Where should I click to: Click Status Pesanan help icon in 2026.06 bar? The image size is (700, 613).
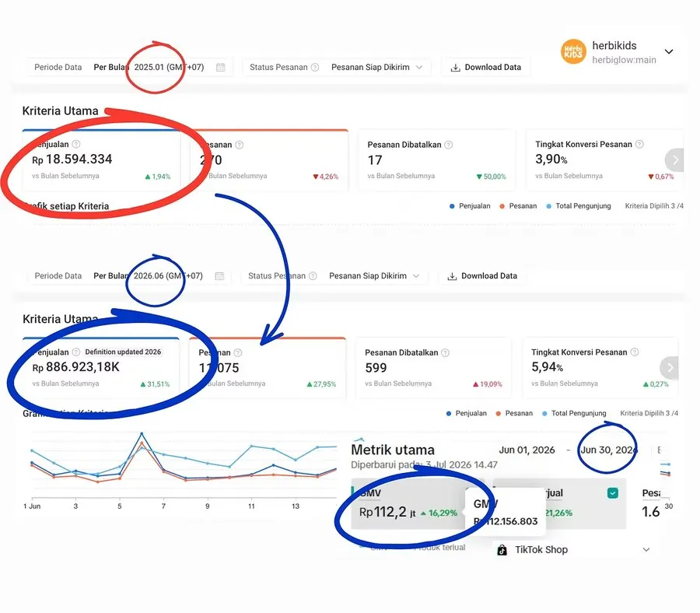click(313, 276)
